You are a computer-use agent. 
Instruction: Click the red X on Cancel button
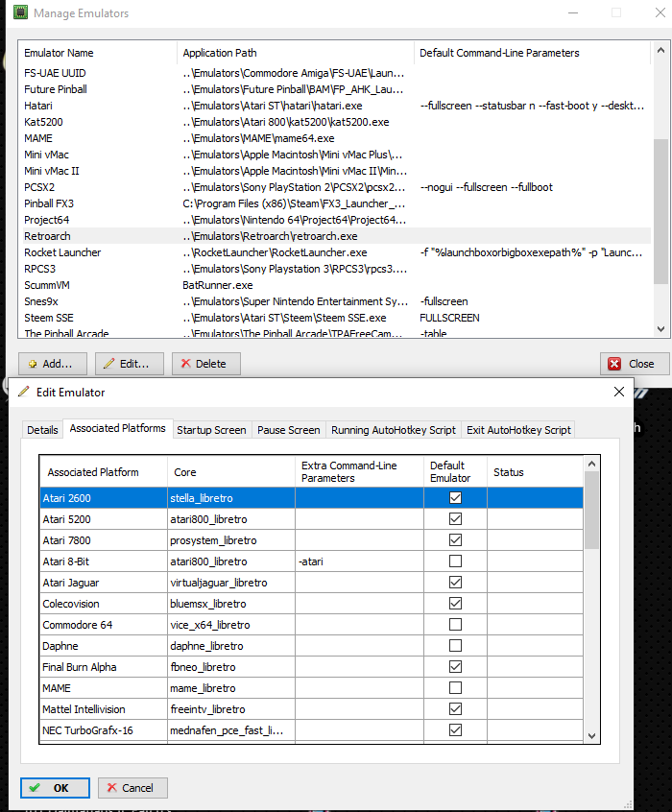pos(111,788)
